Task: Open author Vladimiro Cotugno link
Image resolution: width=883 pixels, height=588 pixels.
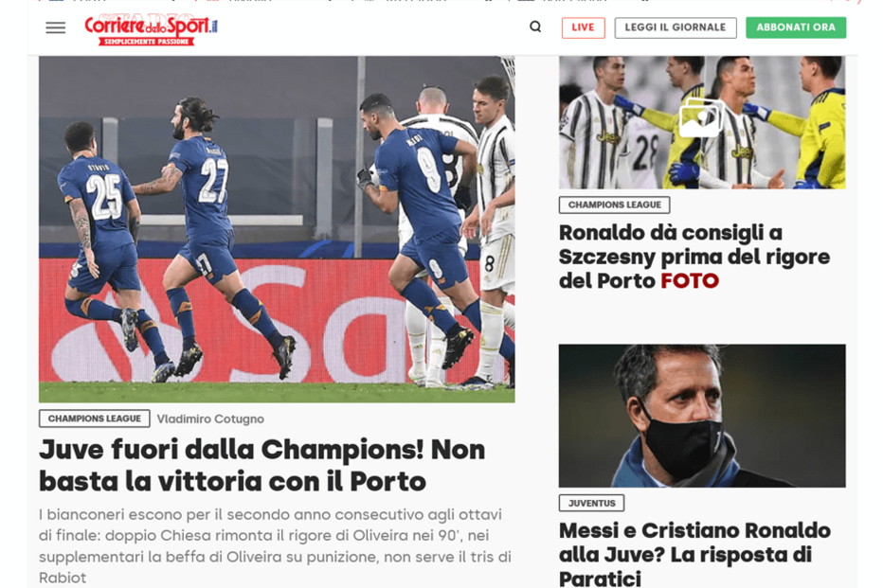Action: (x=210, y=419)
